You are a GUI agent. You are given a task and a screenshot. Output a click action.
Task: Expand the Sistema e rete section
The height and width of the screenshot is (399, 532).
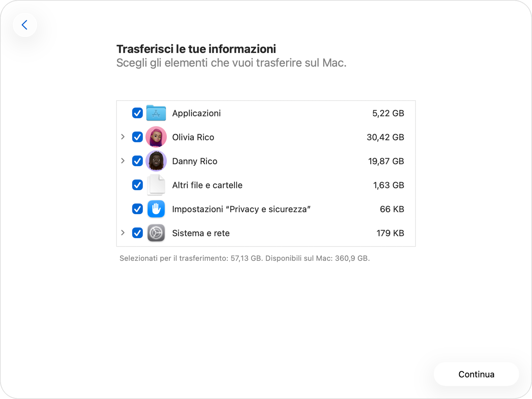pos(123,233)
